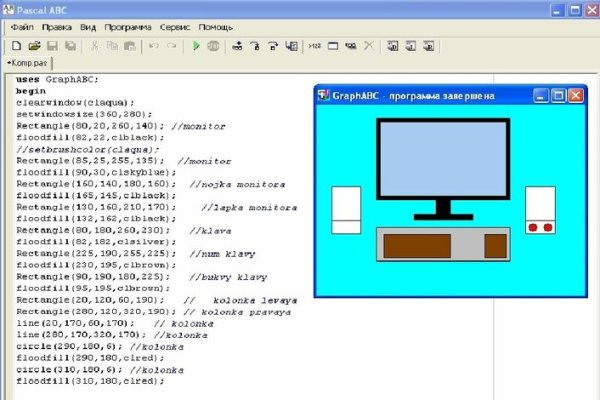
Task: Click the Stop program toolbar icon
Action: [214, 46]
